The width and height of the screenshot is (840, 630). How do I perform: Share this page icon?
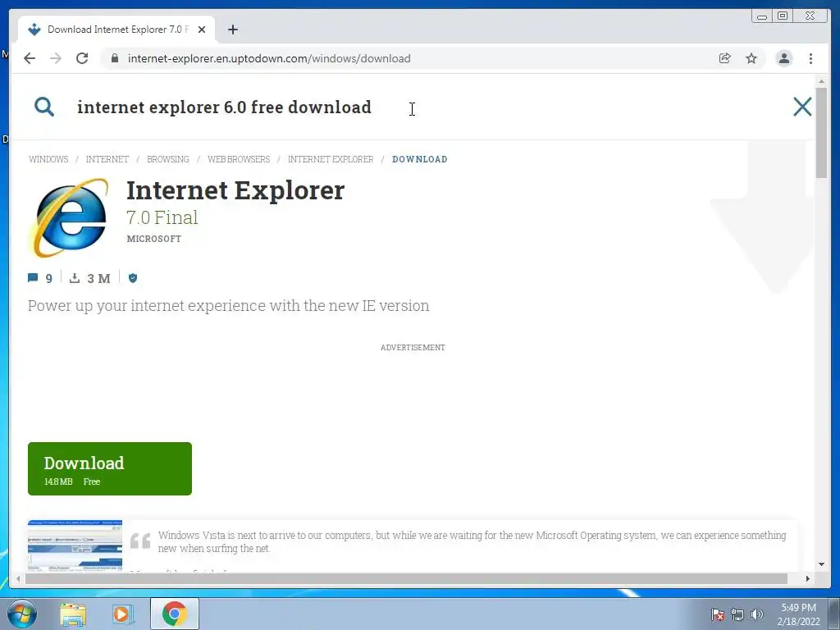pos(724,58)
